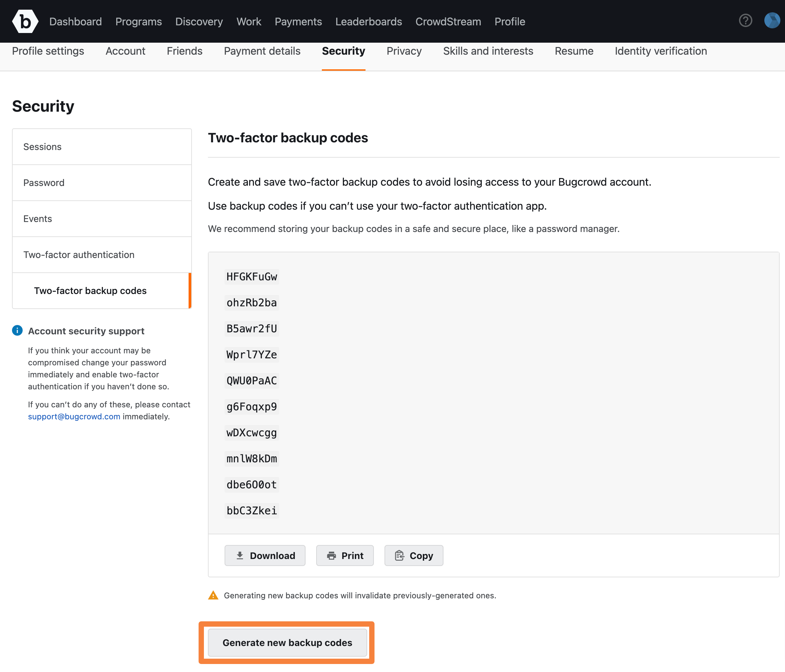
Task: Click the support@bugcrowd.com email link
Action: (74, 417)
